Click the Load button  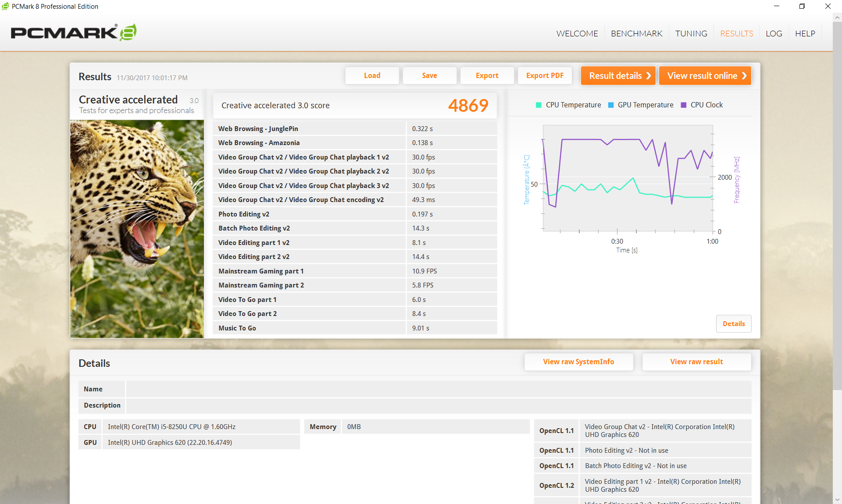[x=372, y=76]
